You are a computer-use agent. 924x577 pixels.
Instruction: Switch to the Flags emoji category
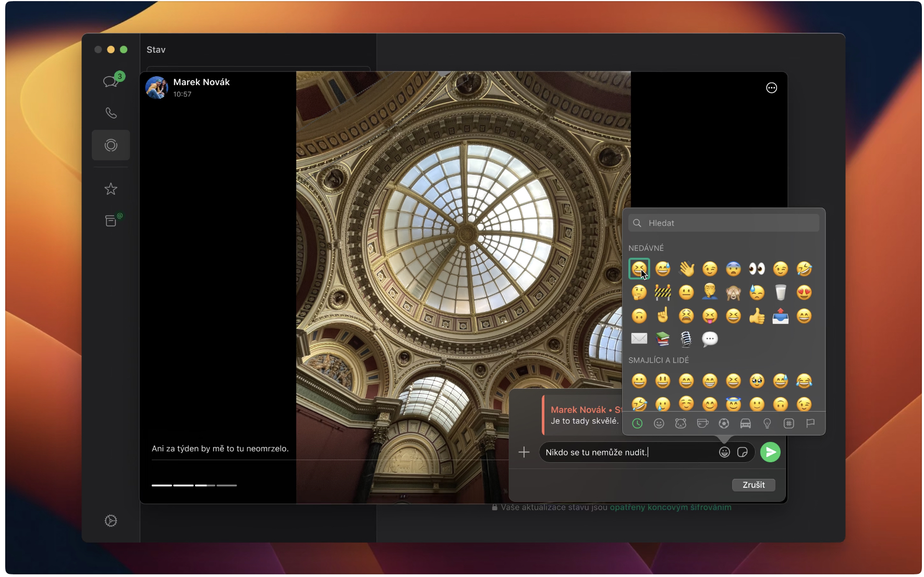tap(811, 424)
